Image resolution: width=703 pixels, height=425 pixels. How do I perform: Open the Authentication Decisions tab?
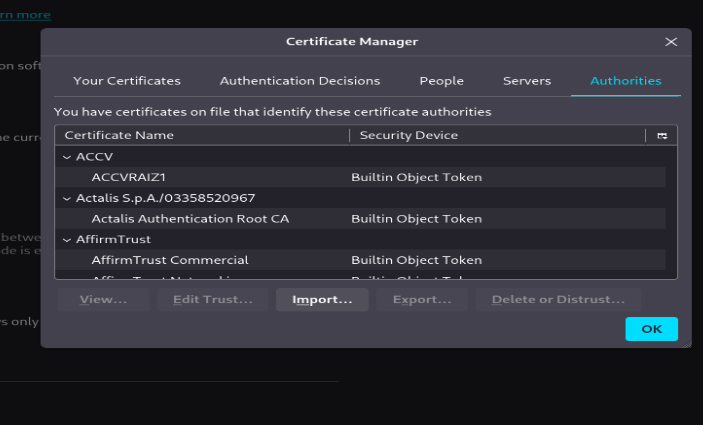300,81
